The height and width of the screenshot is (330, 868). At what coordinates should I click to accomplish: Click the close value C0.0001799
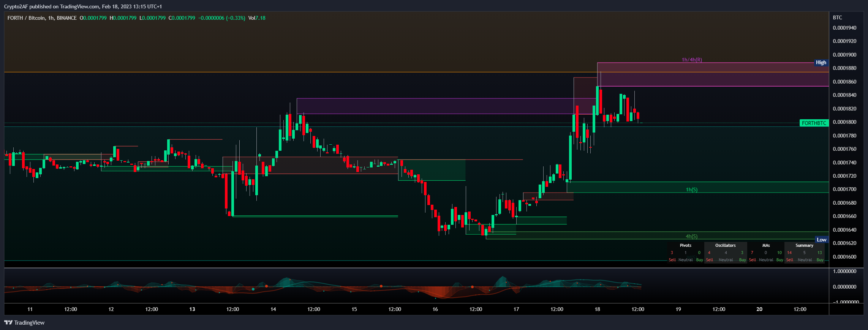[x=182, y=18]
